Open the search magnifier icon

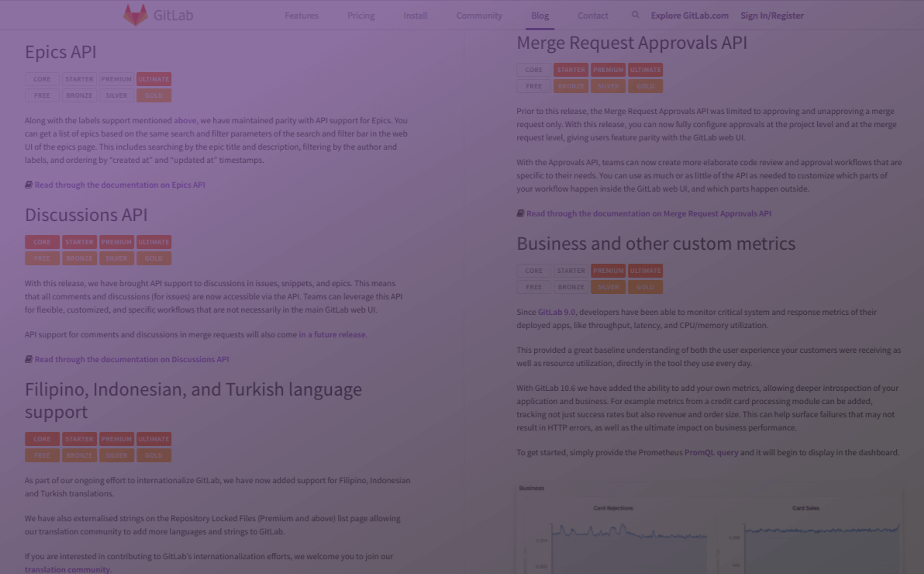[636, 15]
